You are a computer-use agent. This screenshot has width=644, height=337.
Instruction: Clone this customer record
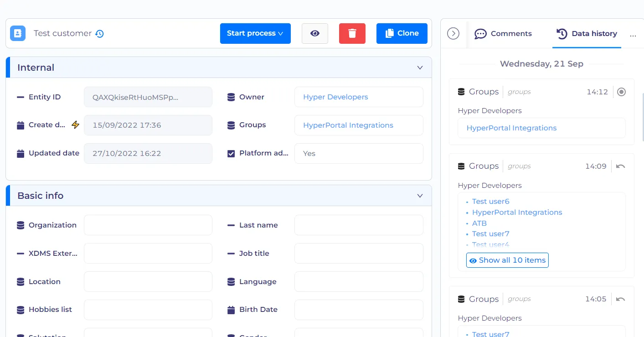402,33
